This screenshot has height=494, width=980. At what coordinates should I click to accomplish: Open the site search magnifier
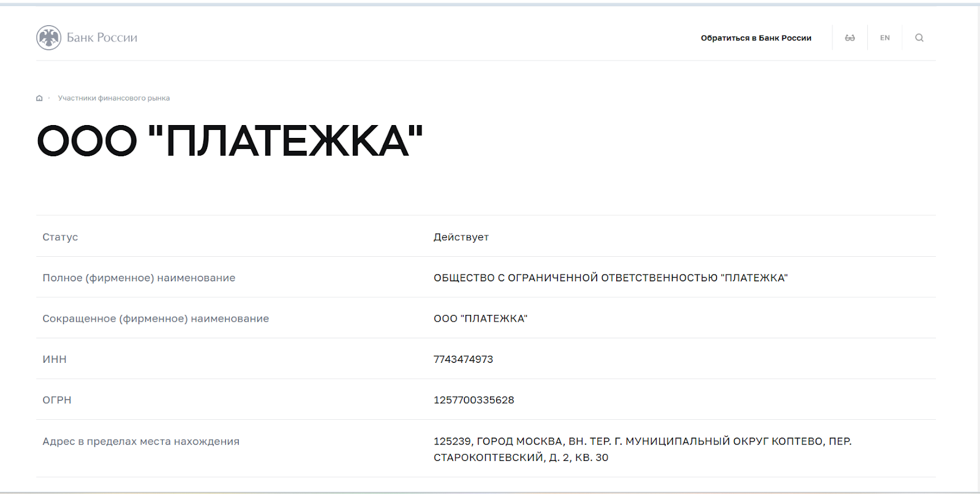pos(919,38)
